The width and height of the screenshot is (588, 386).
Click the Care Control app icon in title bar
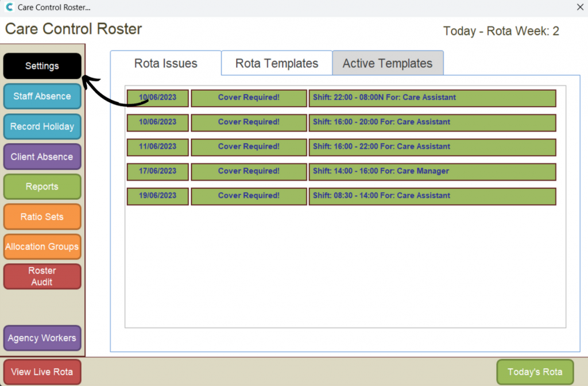point(9,7)
